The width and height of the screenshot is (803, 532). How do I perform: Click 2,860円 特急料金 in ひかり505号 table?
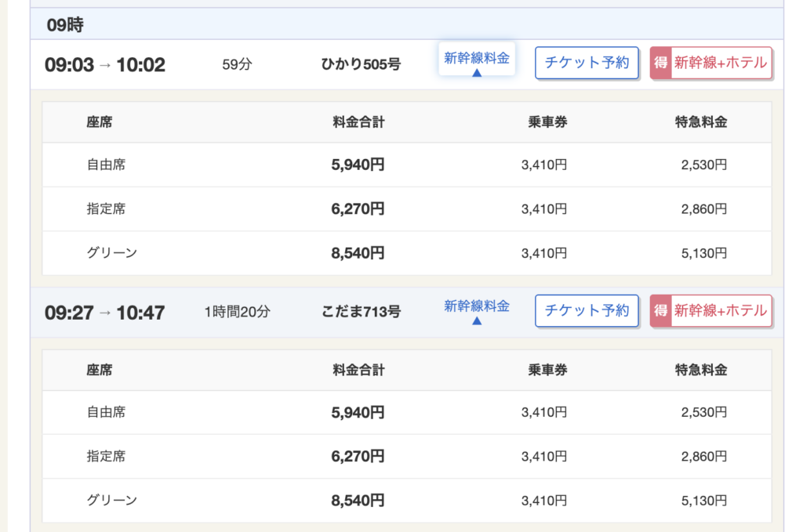pyautogui.click(x=704, y=208)
